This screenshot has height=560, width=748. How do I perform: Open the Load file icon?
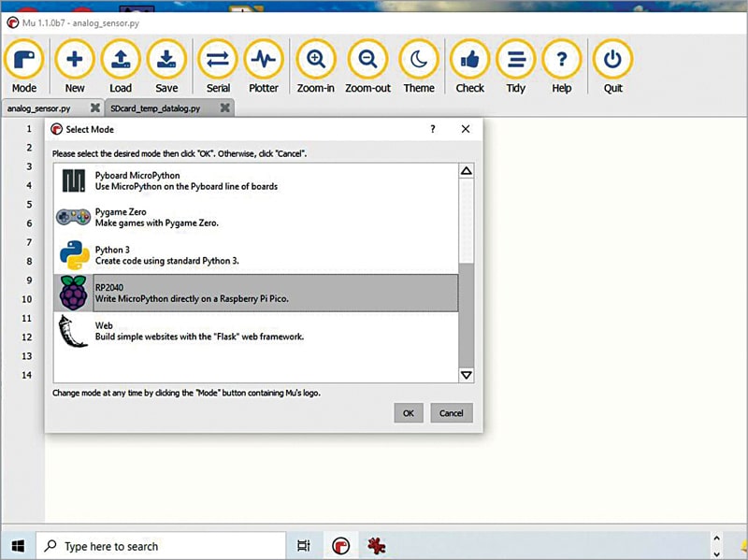pos(121,61)
